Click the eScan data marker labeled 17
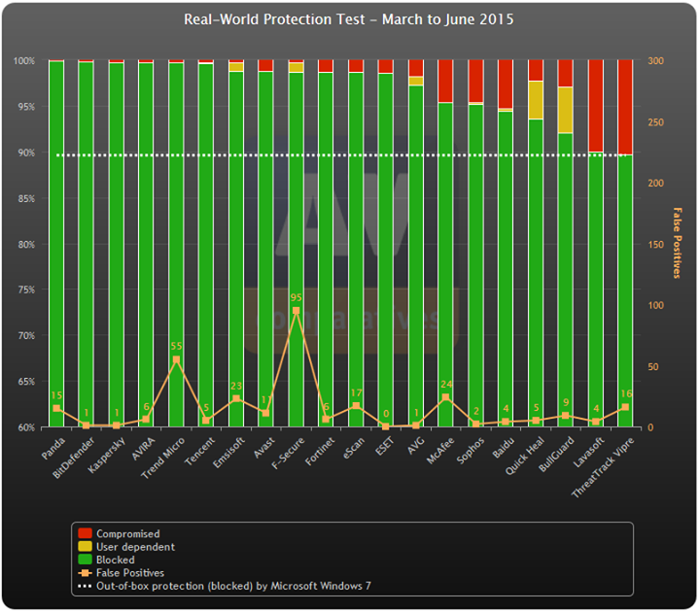 coord(356,406)
